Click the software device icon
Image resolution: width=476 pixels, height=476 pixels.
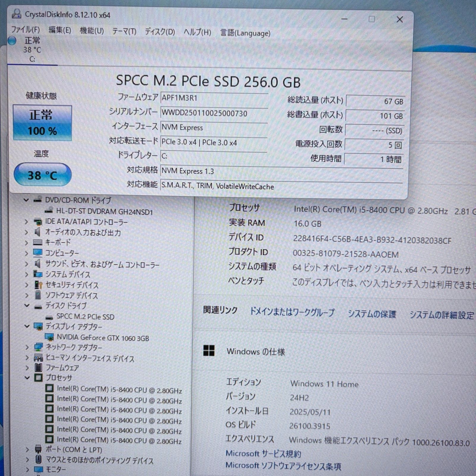tap(38, 295)
